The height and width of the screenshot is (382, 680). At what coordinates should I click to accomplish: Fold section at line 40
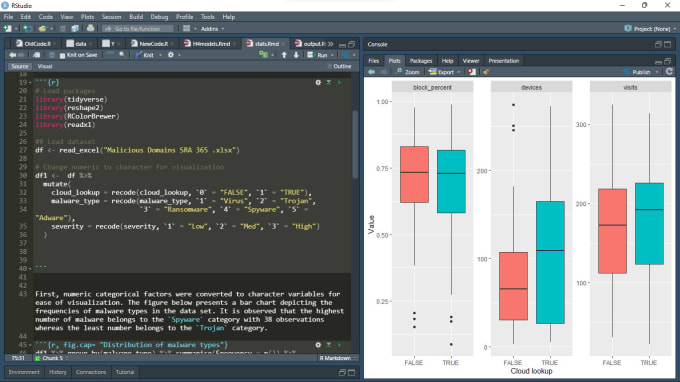(x=30, y=269)
